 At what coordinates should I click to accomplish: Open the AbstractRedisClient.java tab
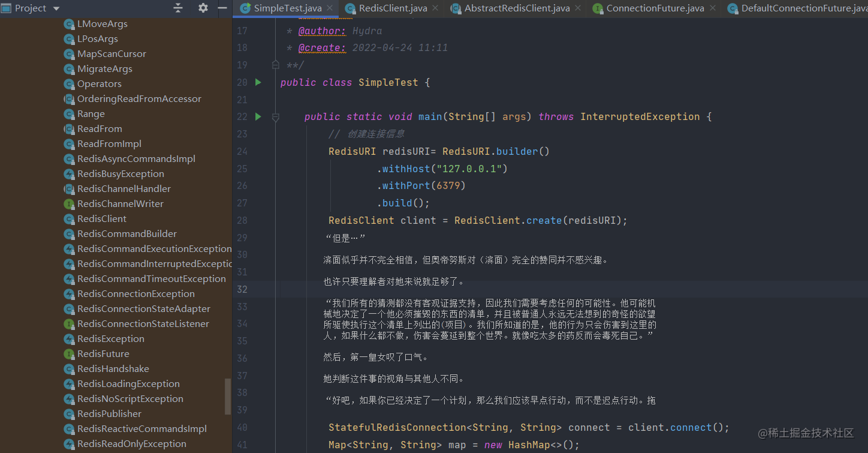517,8
